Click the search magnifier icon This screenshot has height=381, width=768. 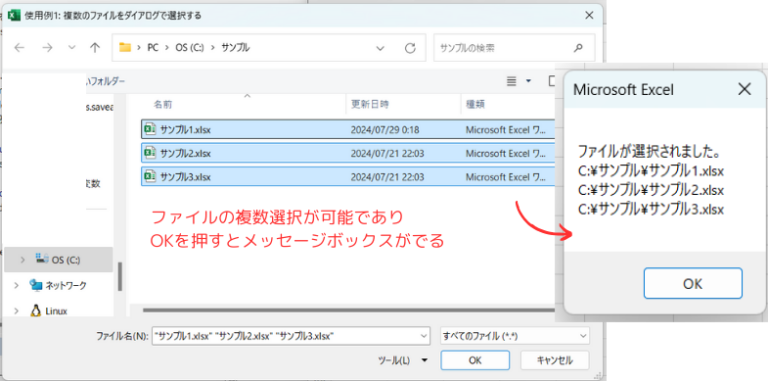pyautogui.click(x=578, y=48)
